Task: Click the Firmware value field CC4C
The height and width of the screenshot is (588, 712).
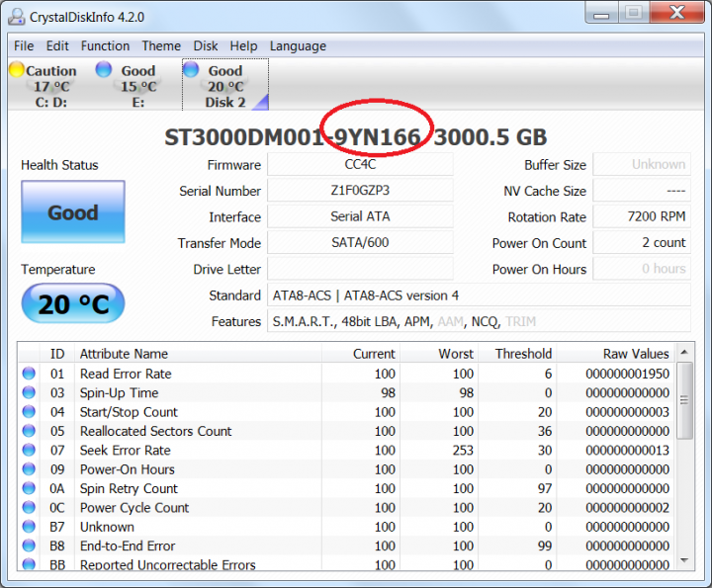Action: 360,164
